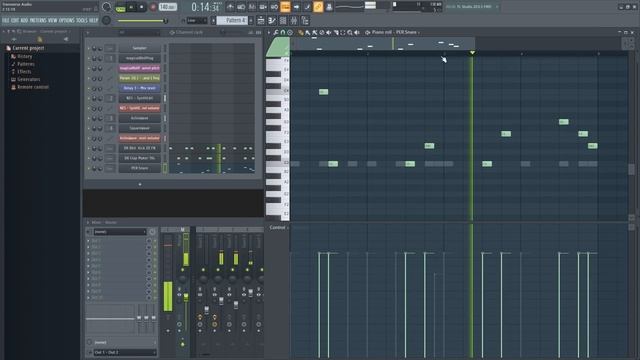640x360 pixels.
Task: Open the VIEW menu
Action: pyautogui.click(x=53, y=20)
